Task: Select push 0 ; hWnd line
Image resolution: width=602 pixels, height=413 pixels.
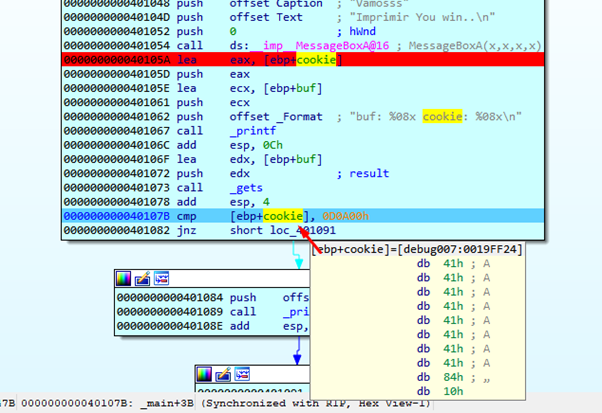Action: coord(303,31)
